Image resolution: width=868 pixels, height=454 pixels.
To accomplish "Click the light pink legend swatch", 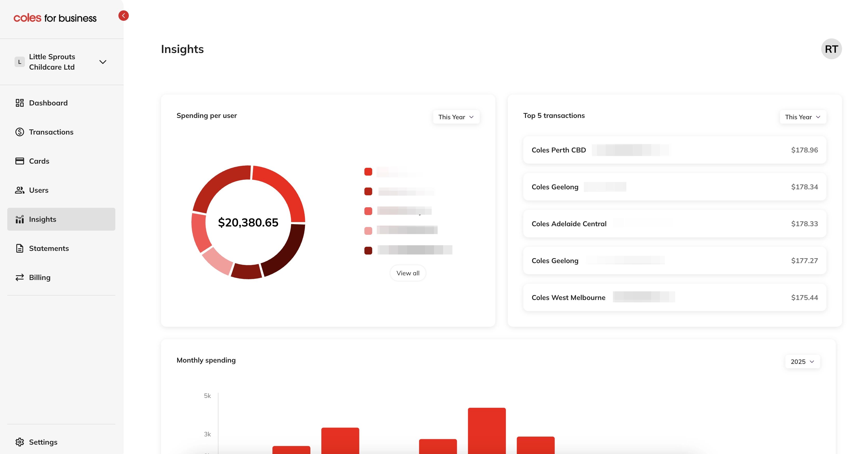I will 368,231.
